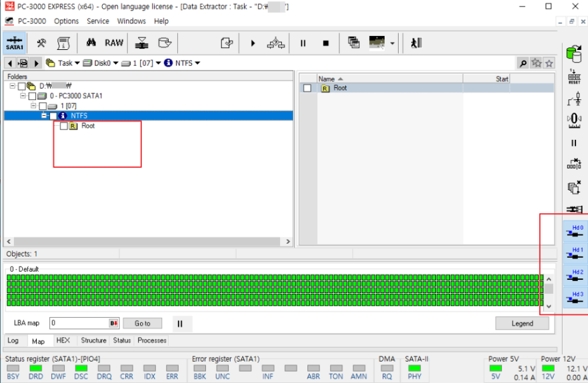Click the cascading windows icon

click(x=353, y=43)
